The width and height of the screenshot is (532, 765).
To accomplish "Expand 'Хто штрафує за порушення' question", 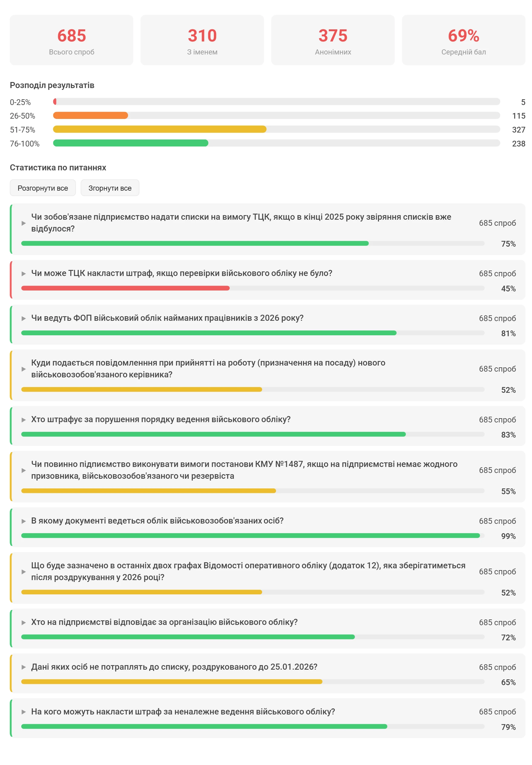I will (x=161, y=419).
